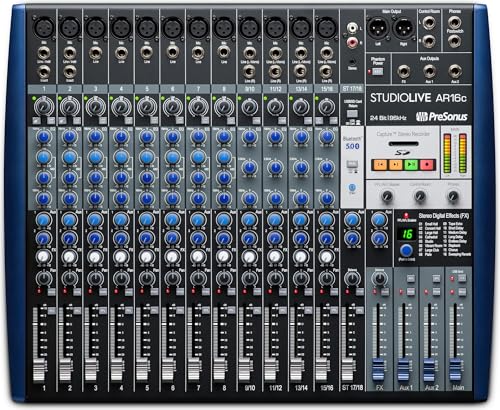The width and height of the screenshot is (500, 410).
Task: Click the red RCA right input jack
Action: [352, 43]
